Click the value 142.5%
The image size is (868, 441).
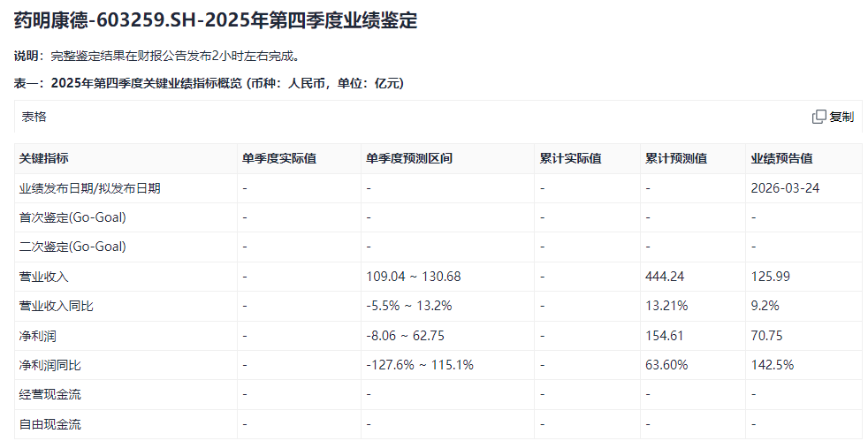pos(773,365)
